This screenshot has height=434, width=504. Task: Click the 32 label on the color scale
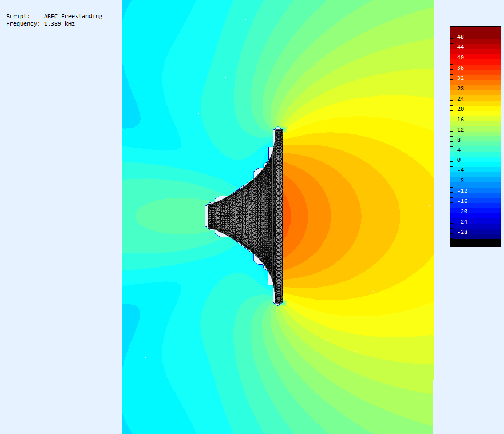pos(461,78)
